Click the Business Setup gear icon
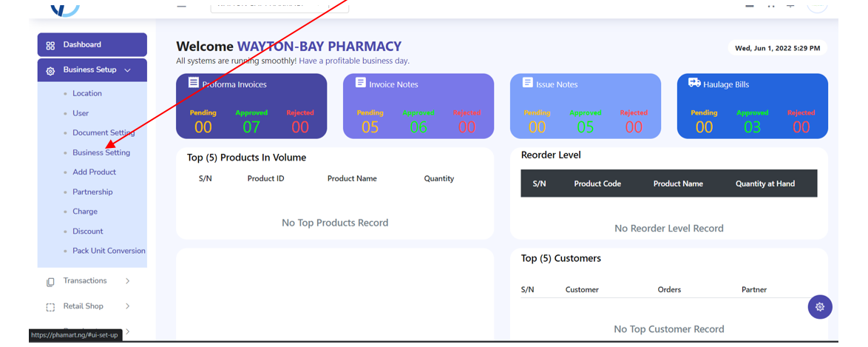This screenshot has height=347, width=868. (50, 70)
